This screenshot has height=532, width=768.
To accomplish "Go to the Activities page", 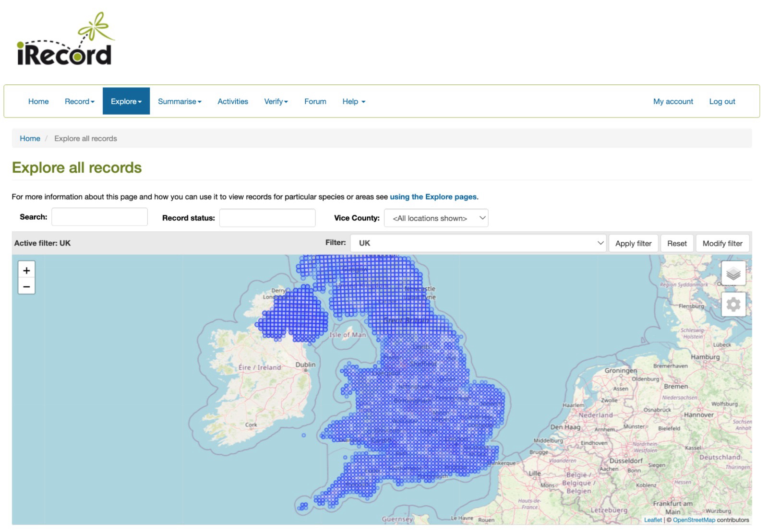I will coord(233,102).
